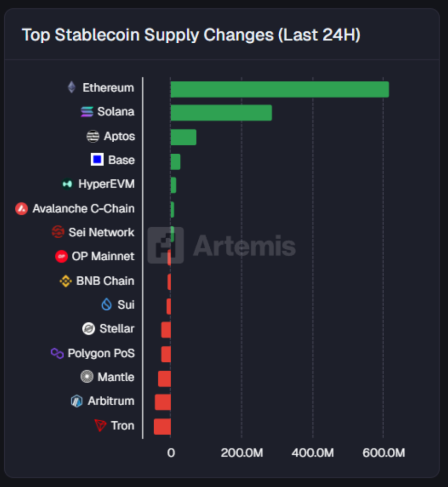Click the Ethereum green supply bar
The width and height of the screenshot is (448, 487).
(279, 89)
